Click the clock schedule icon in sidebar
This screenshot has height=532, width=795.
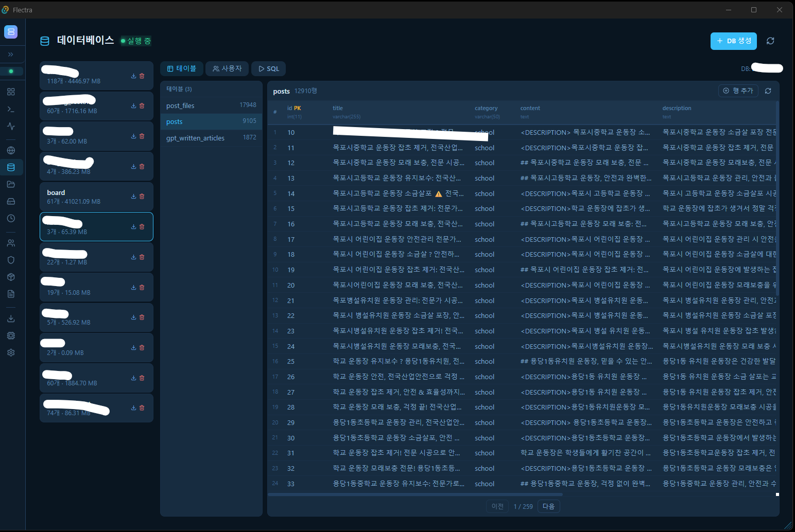tap(11, 218)
